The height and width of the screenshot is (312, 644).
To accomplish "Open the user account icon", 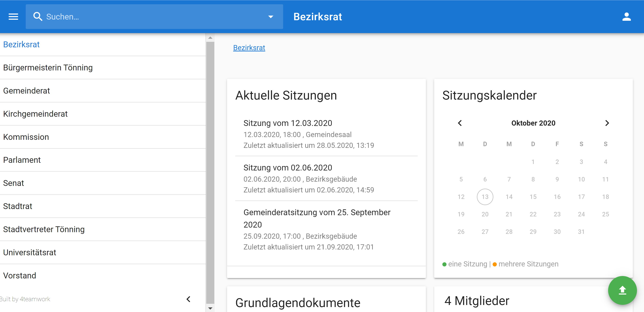I will 626,17.
